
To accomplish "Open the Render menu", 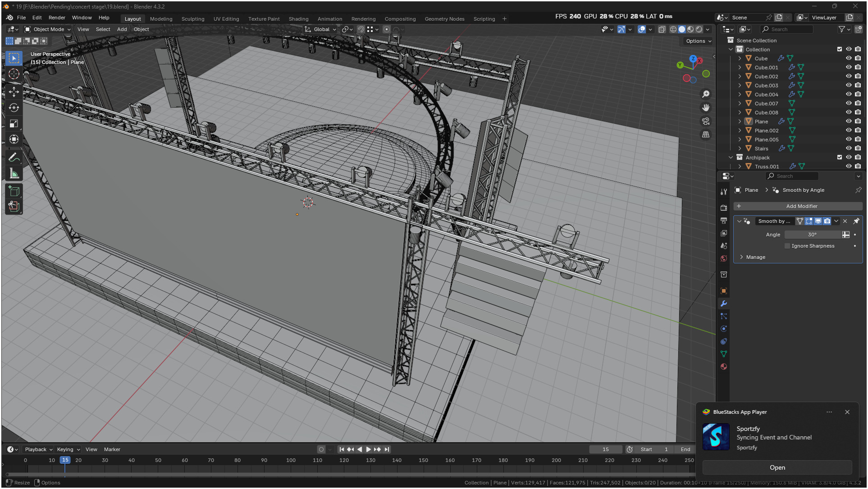I will pyautogui.click(x=57, y=18).
